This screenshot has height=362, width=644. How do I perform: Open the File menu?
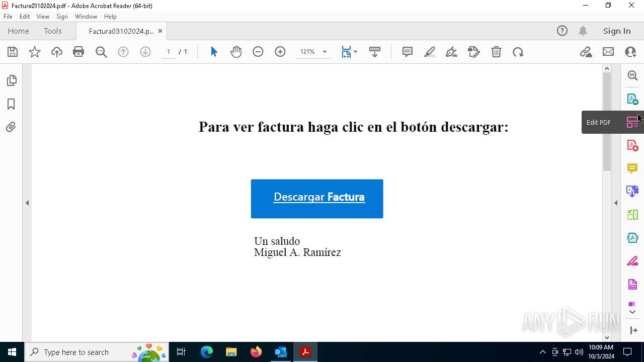[x=8, y=17]
